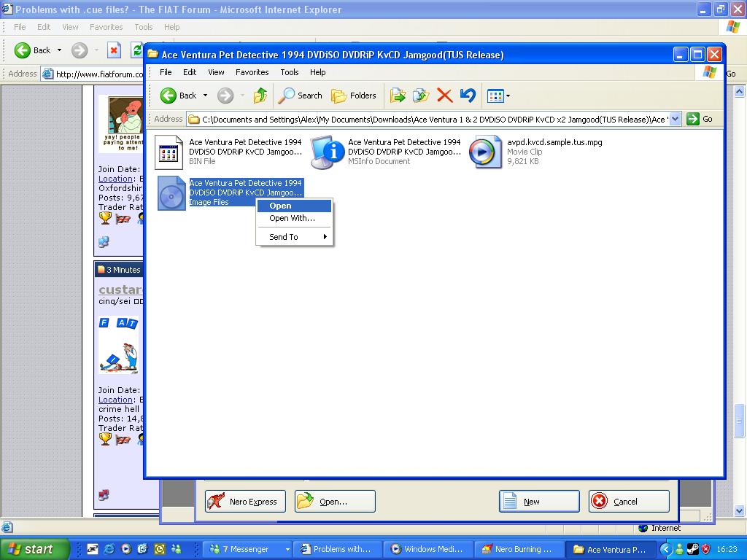Click the Up folder icon in Explorer toolbar

(x=260, y=96)
